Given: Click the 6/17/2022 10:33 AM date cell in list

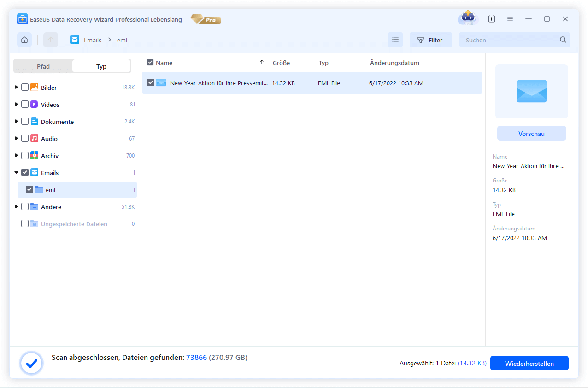Looking at the screenshot, I should point(396,83).
